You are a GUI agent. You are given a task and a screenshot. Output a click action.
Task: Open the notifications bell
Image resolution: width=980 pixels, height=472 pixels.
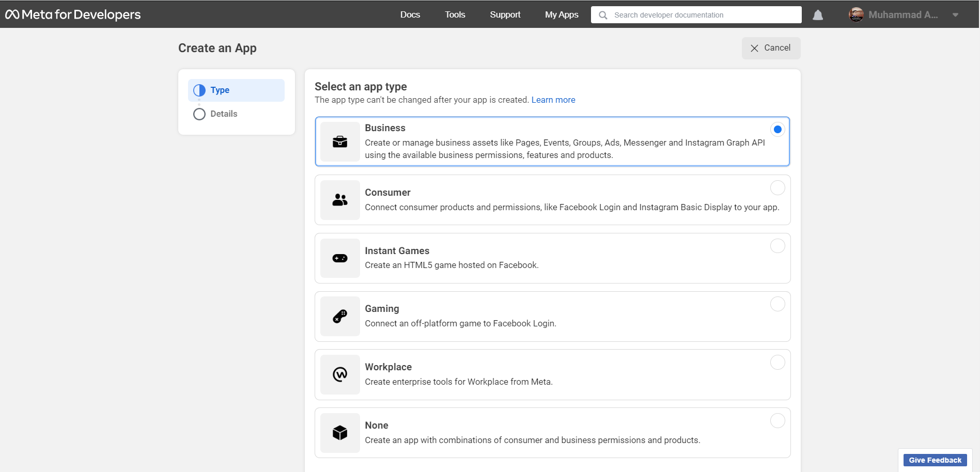[x=818, y=15]
